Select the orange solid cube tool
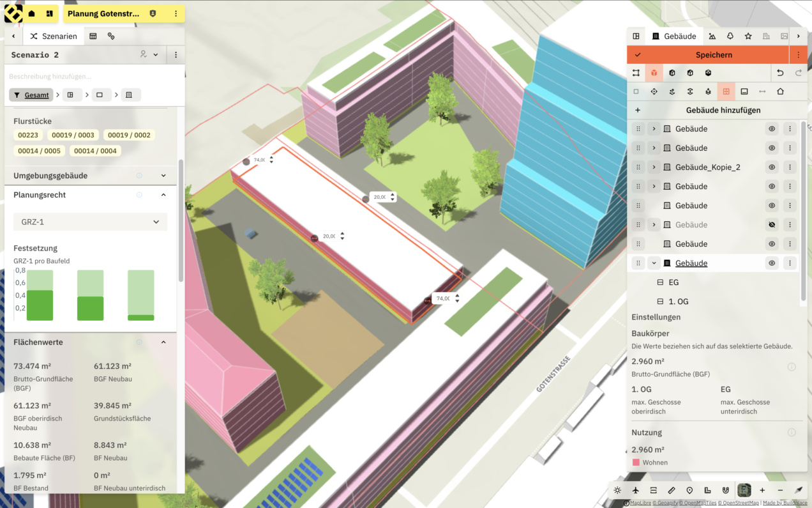The width and height of the screenshot is (812, 508). tap(654, 73)
